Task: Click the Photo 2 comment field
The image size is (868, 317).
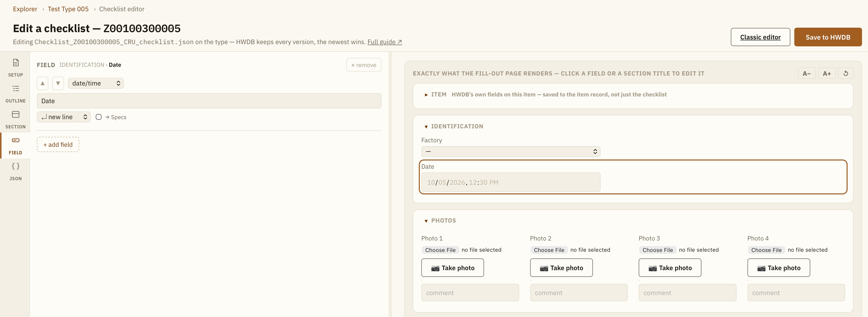Action: (x=579, y=293)
